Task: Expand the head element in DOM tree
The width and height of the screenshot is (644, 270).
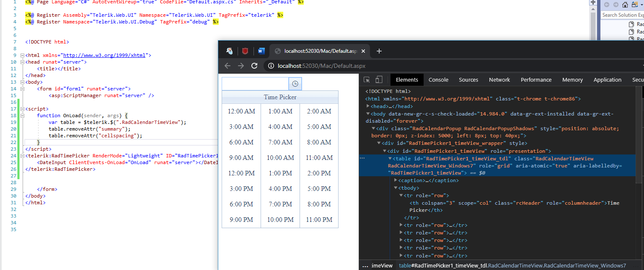Action: (368, 106)
